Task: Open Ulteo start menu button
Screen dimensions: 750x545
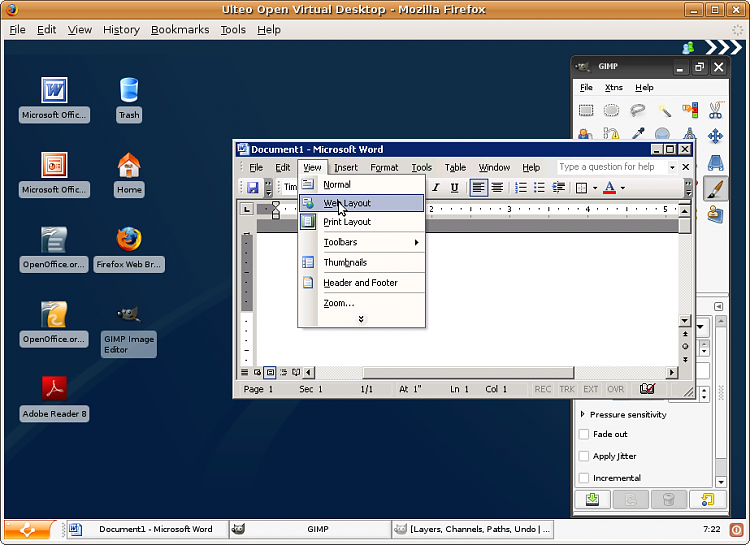Action: [29, 529]
